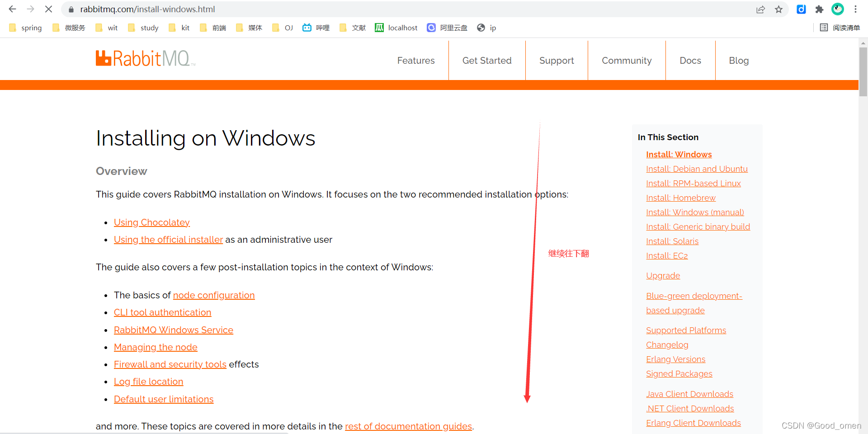The image size is (868, 434).
Task: Open the CLI tool authentication link
Action: point(163,312)
